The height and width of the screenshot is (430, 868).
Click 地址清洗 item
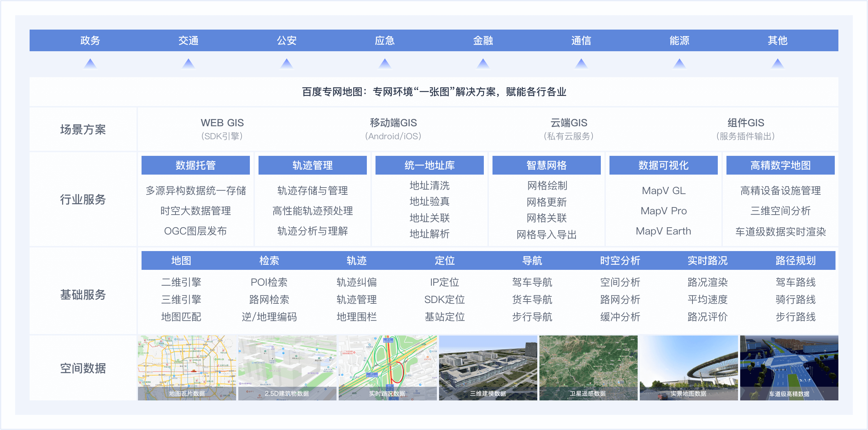point(430,185)
